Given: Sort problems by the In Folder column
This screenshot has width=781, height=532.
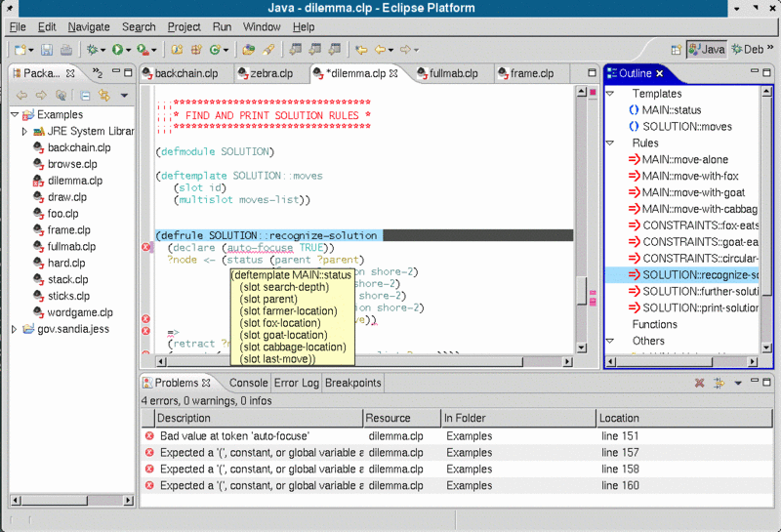Looking at the screenshot, I should (518, 418).
